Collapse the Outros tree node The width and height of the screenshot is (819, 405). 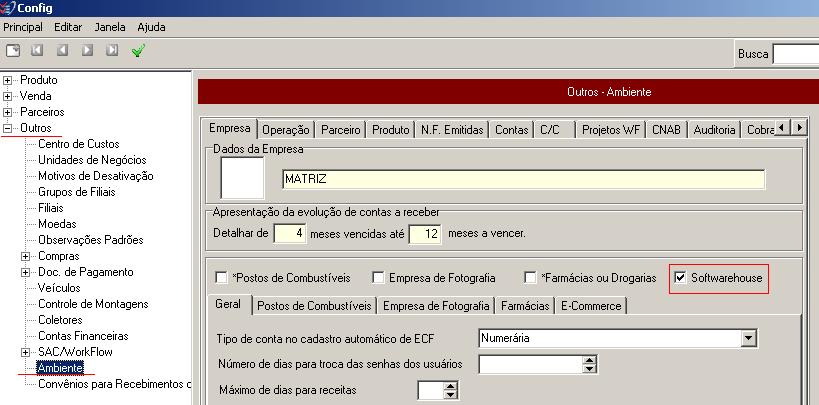point(7,128)
